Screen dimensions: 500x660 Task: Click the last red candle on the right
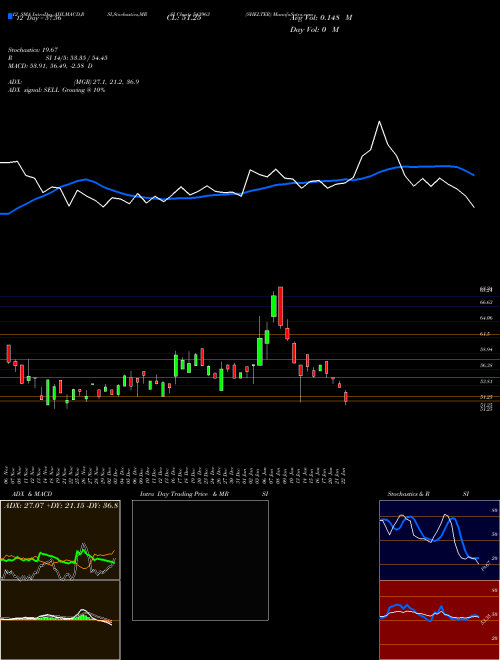coord(346,397)
